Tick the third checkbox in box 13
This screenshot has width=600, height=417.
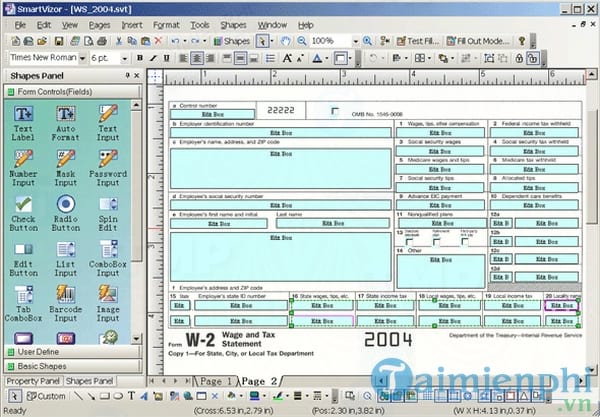point(465,242)
